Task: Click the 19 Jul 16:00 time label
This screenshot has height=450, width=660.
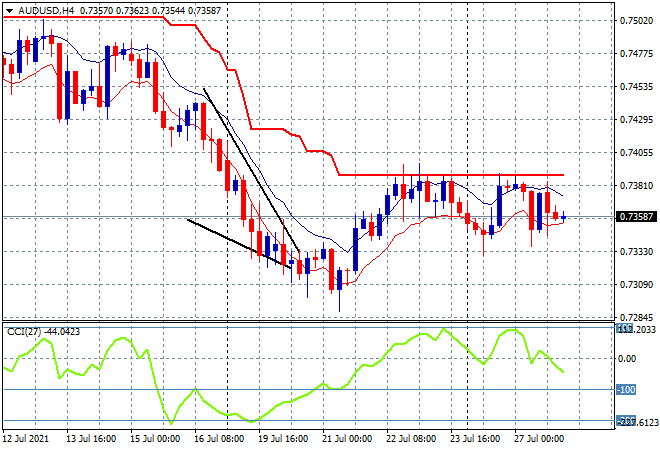Action: [x=283, y=439]
